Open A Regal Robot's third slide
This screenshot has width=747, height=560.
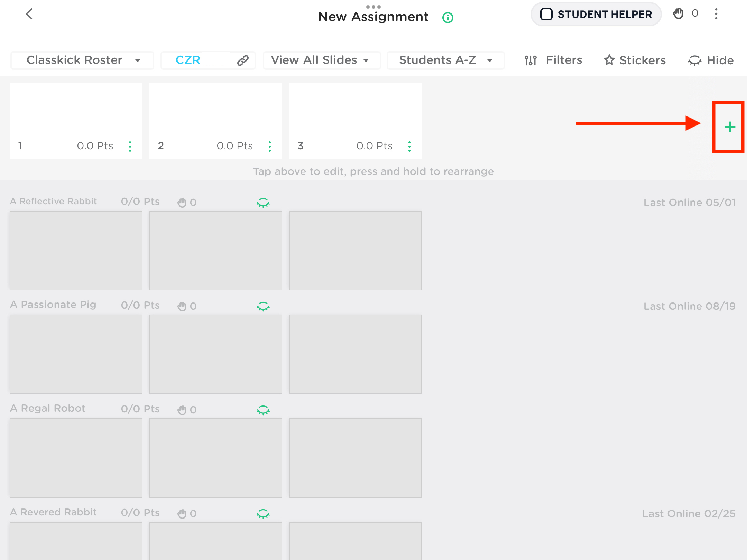point(356,458)
